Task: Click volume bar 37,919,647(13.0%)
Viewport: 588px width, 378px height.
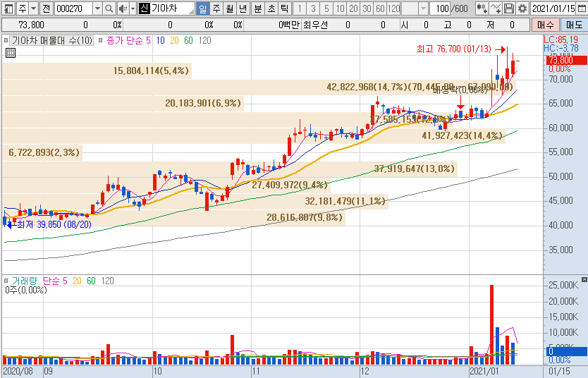Action: 230,169
